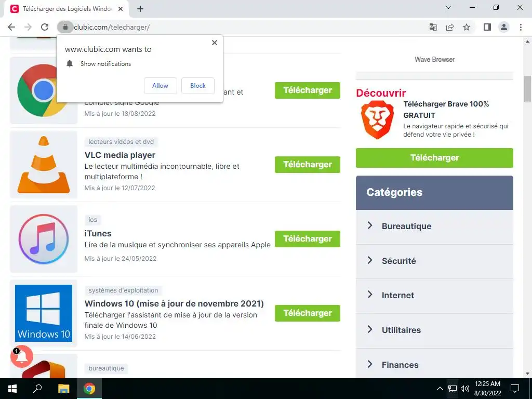The image size is (532, 399).
Task: Open the Action Center notifications icon
Action: tap(515, 389)
